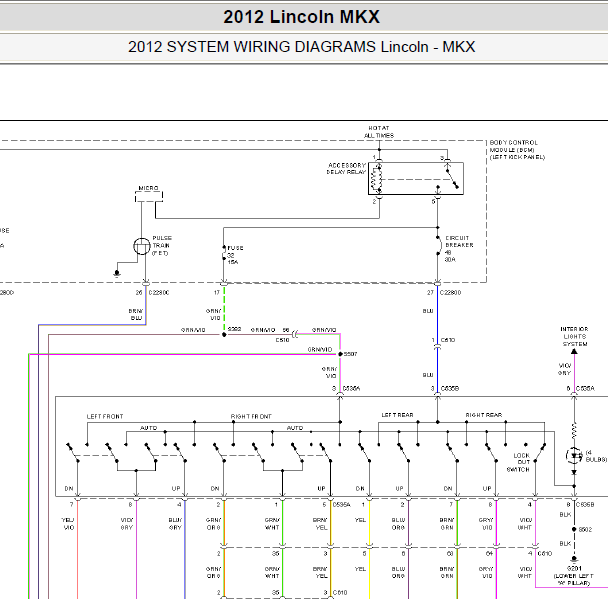Click the ground symbol left of the FET

(x=117, y=273)
